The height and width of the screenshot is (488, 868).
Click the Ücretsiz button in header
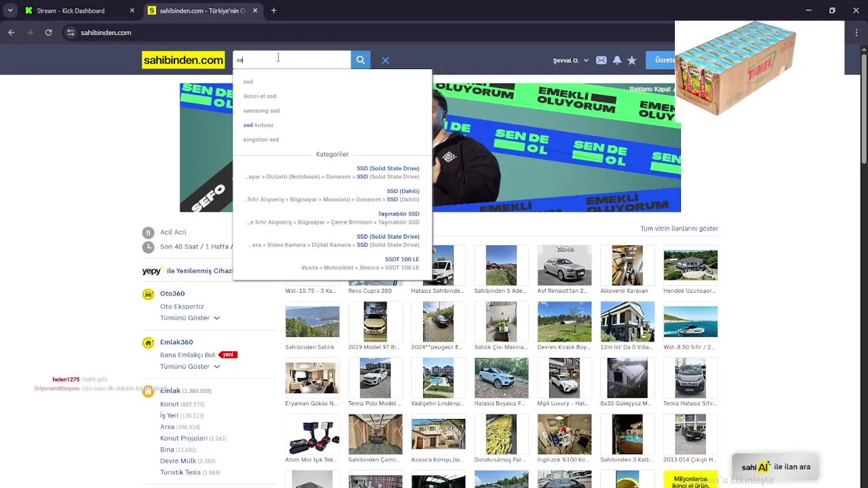(x=660, y=60)
